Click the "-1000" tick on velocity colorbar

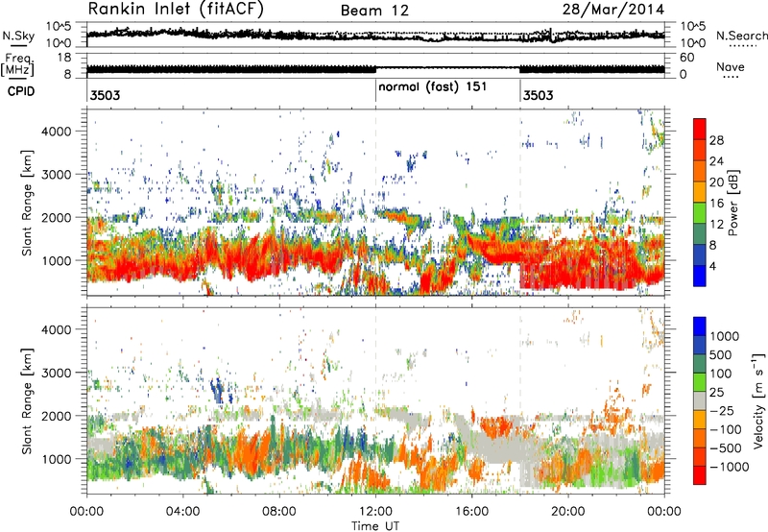[x=729, y=467]
